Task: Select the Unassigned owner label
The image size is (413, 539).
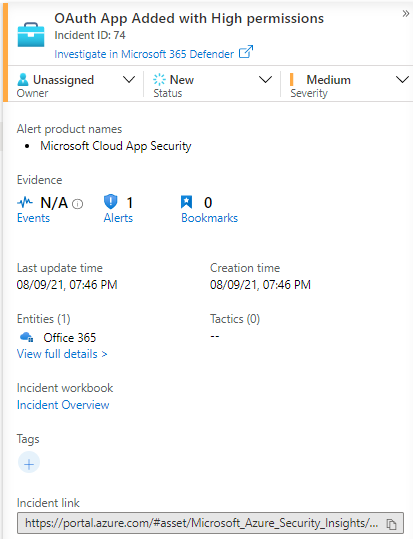Action: coord(63,80)
